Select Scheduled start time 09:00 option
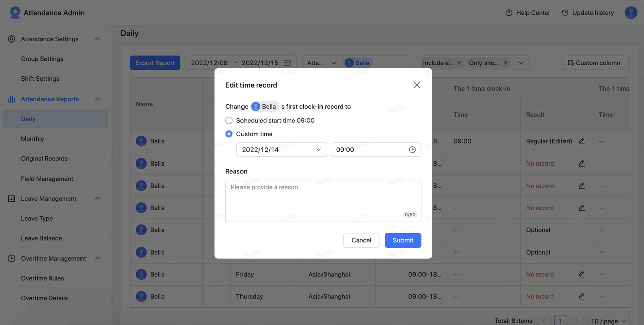The height and width of the screenshot is (325, 644). 229,121
